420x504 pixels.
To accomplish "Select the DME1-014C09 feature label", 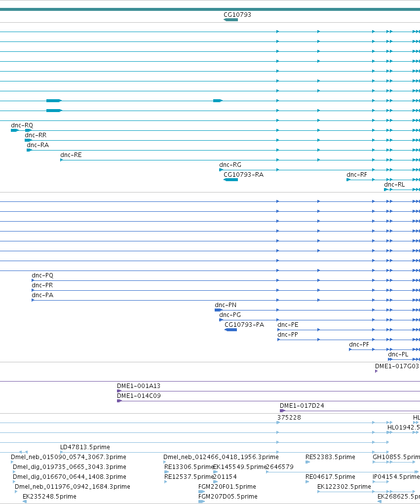I will tap(139, 396).
